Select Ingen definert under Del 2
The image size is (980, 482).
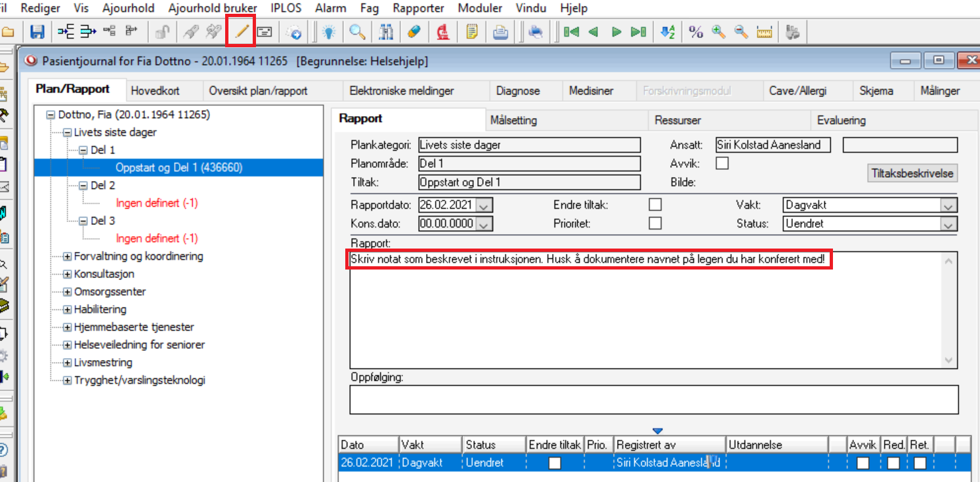coord(157,203)
